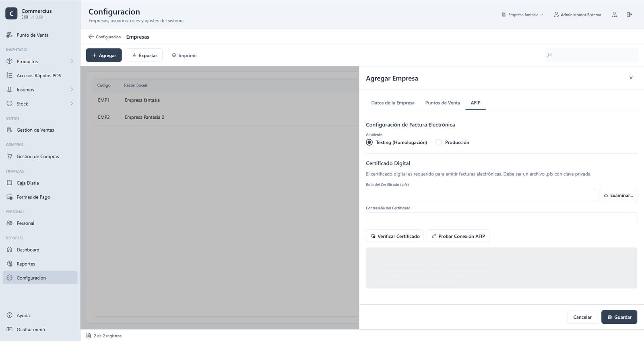
Task: Switch to Datos de la Empresa tab
Action: [x=393, y=103]
